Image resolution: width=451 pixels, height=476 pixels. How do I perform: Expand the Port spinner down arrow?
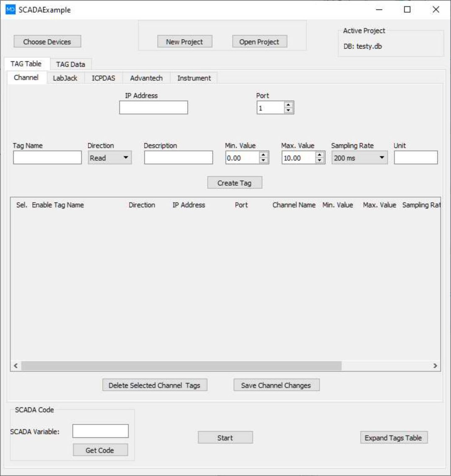click(288, 110)
